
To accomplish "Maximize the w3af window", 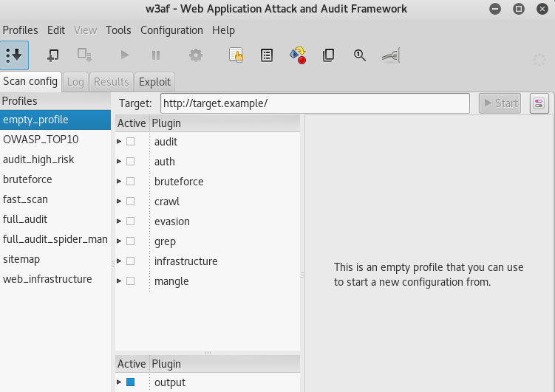I will (x=519, y=9).
